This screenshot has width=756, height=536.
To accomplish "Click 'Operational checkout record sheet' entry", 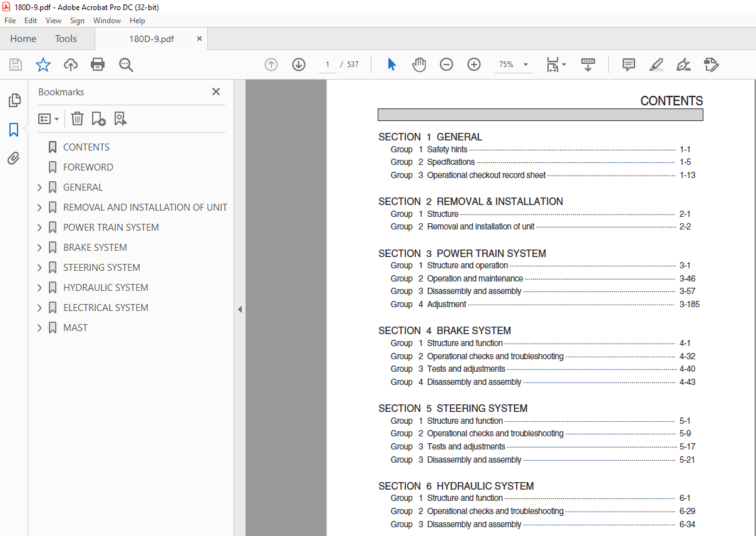I will tap(487, 176).
